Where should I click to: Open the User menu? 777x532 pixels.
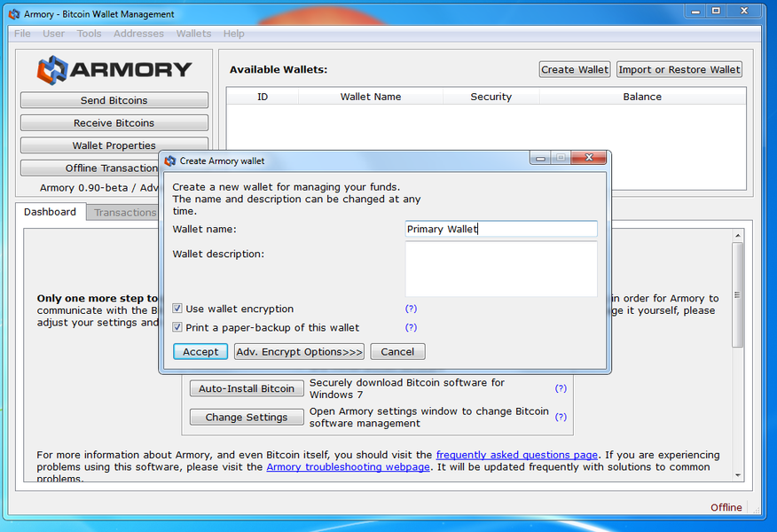click(x=53, y=34)
